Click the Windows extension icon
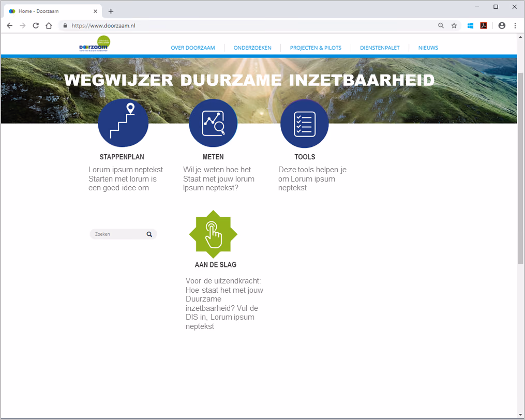This screenshot has width=525, height=420. pyautogui.click(x=470, y=25)
